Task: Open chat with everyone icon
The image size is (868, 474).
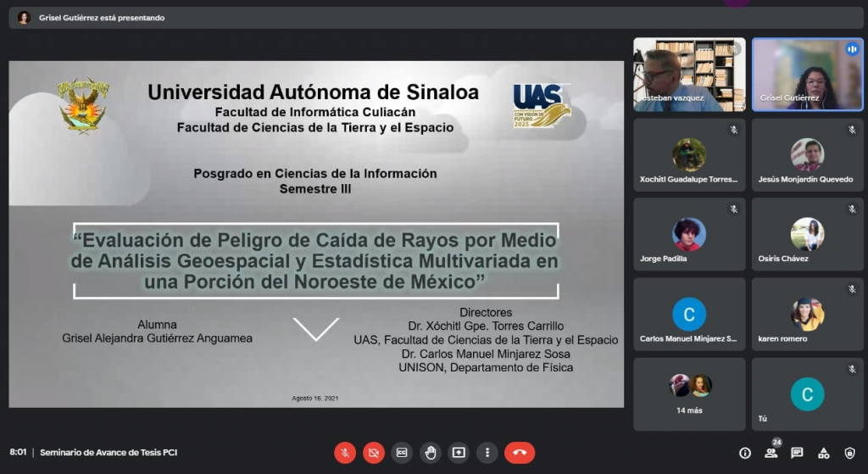Action: (797, 454)
